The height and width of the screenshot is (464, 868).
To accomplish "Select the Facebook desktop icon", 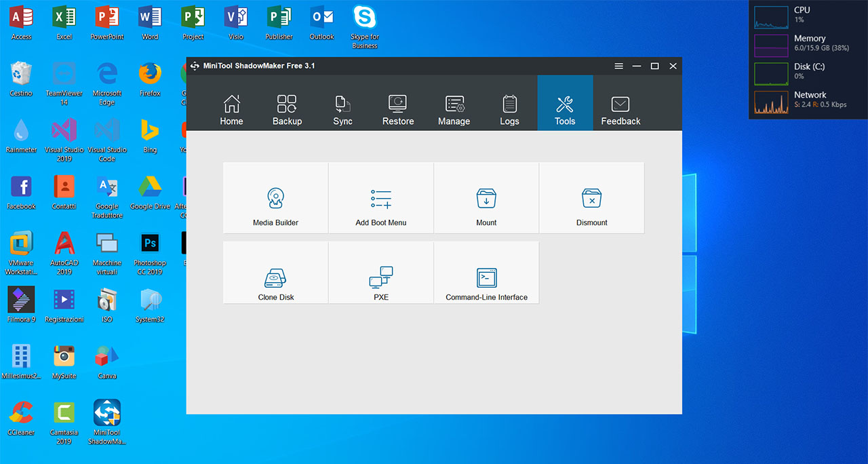I will click(21, 192).
